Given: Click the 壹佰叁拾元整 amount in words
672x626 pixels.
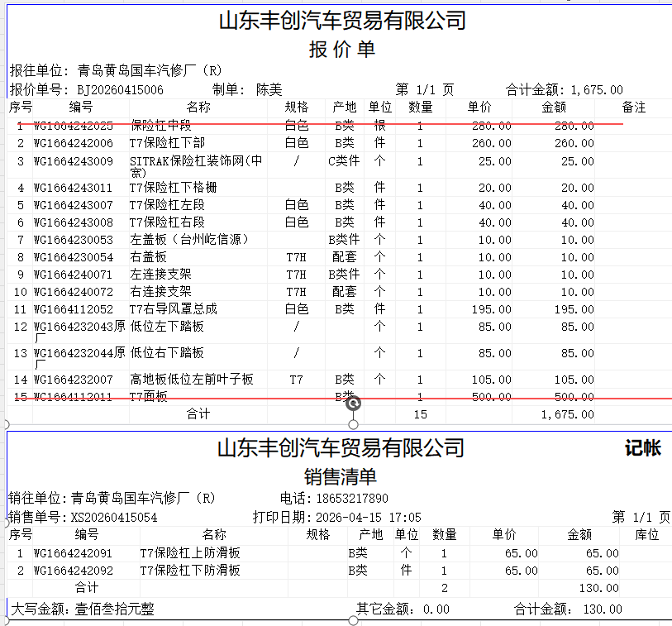Looking at the screenshot, I should pyautogui.click(x=115, y=609).
